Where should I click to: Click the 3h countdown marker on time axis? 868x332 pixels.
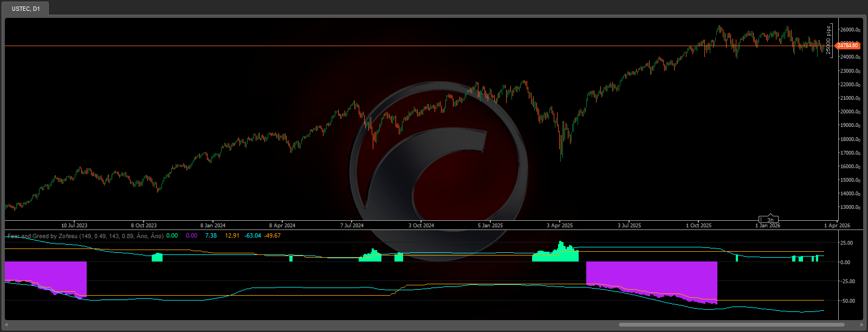pyautogui.click(x=770, y=220)
